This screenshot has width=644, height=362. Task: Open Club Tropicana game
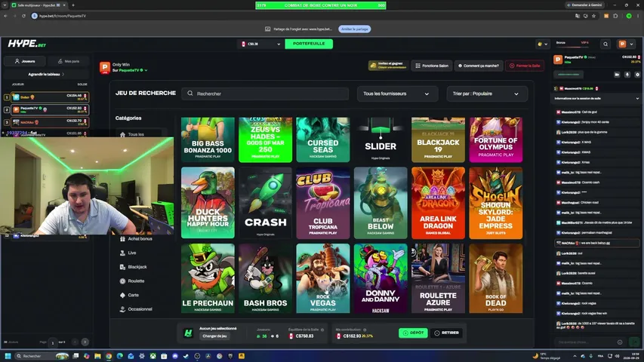coord(323,203)
